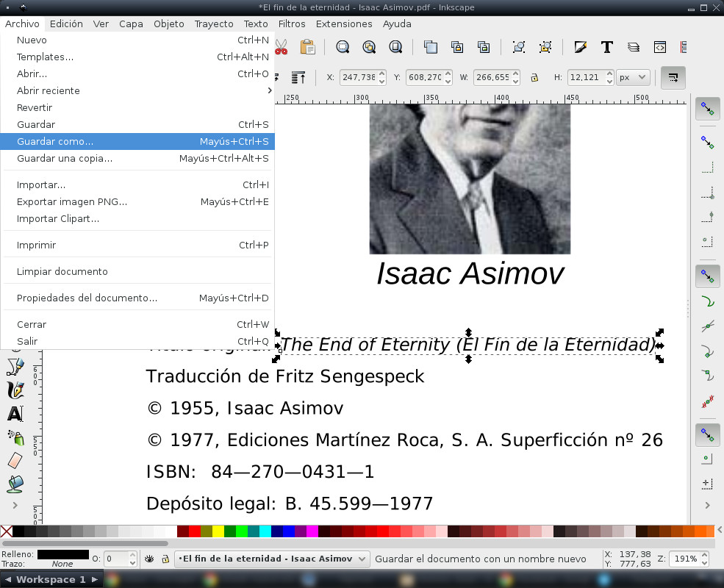Click the Paste clipboard icon

(x=307, y=47)
